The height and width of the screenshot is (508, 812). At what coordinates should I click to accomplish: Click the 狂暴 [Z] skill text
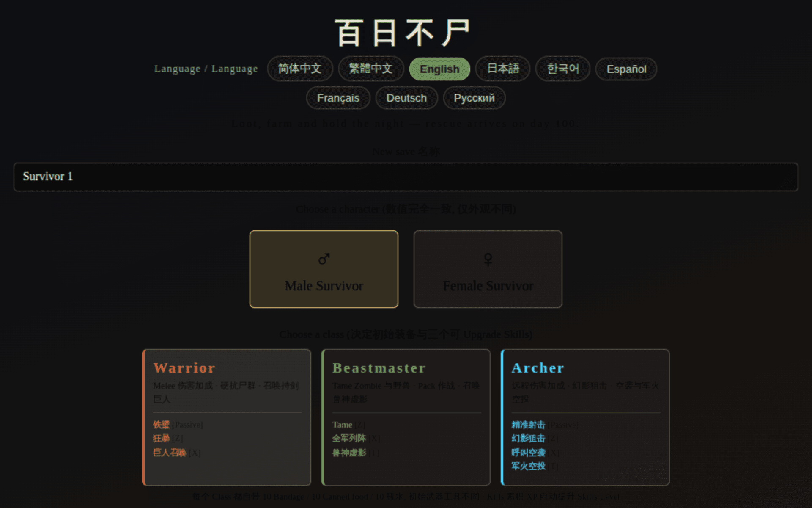pyautogui.click(x=168, y=438)
